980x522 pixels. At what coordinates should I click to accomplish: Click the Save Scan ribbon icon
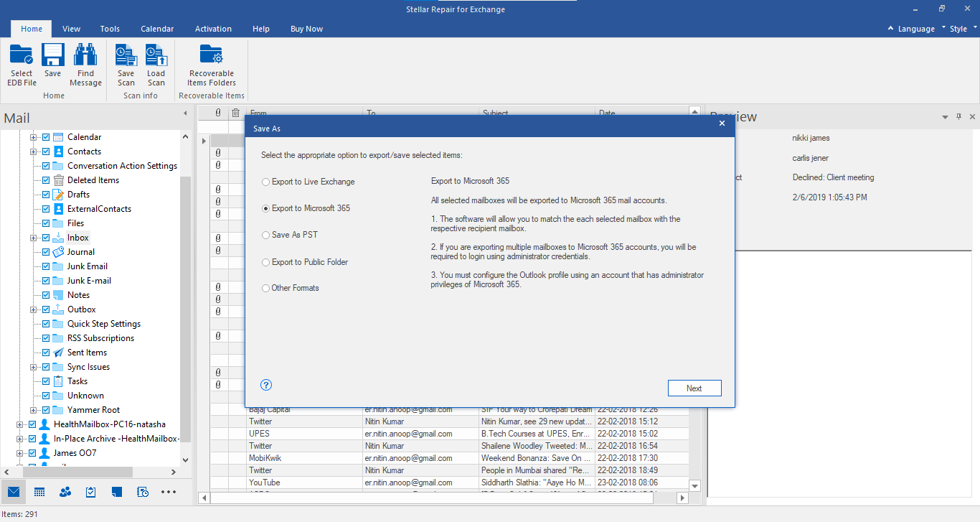(x=126, y=56)
